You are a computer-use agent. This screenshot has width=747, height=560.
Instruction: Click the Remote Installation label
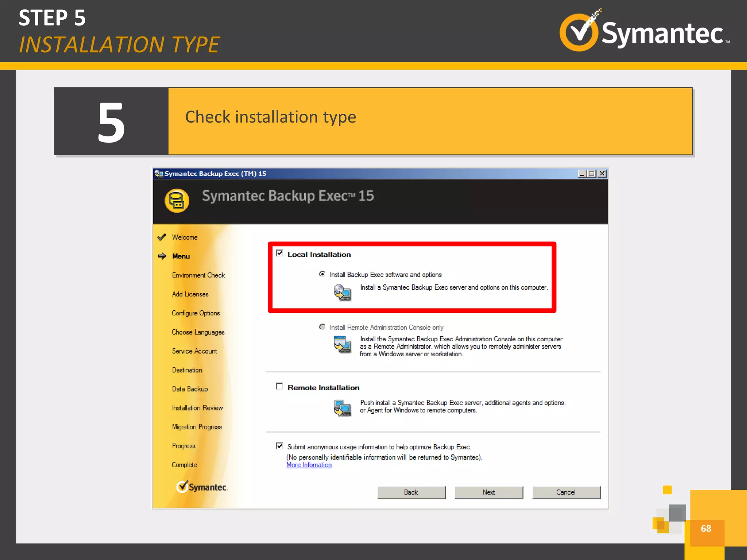[324, 388]
